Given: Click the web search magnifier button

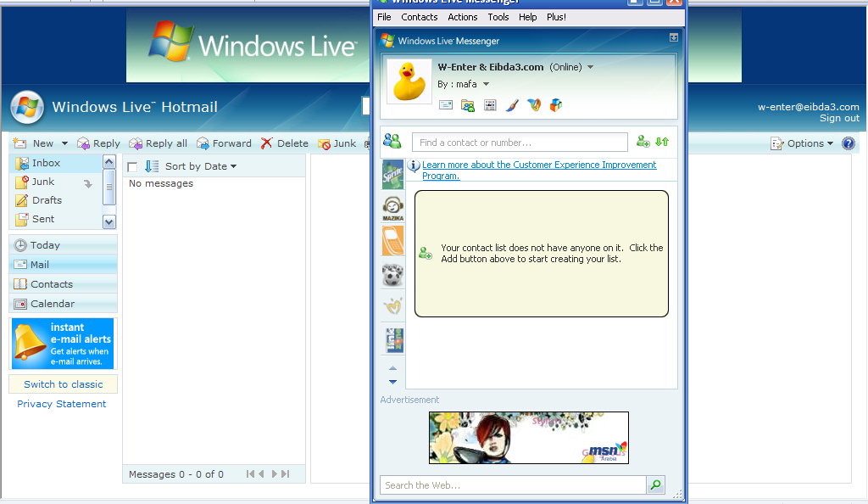Looking at the screenshot, I should click(655, 485).
